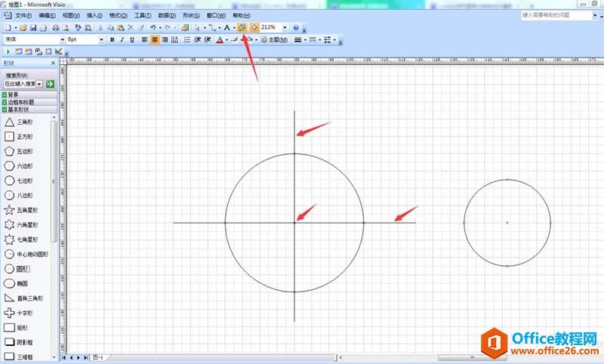Select the Text tool A
Viewport: 604px width, 364px height.
(x=227, y=28)
